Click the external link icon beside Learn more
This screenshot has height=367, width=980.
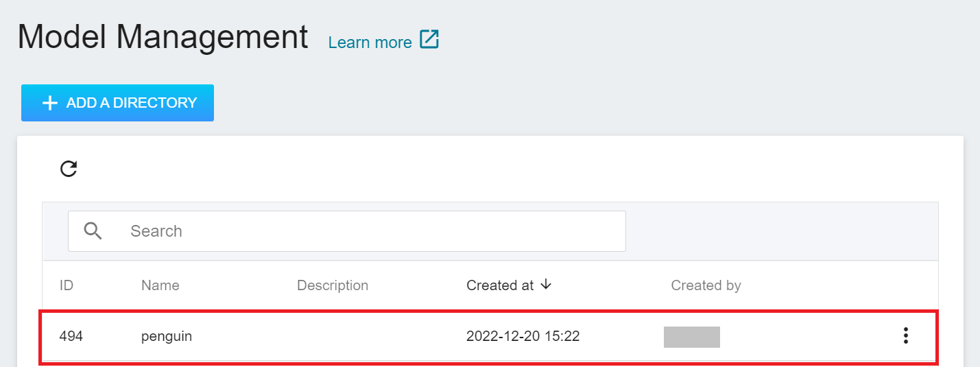coord(429,40)
